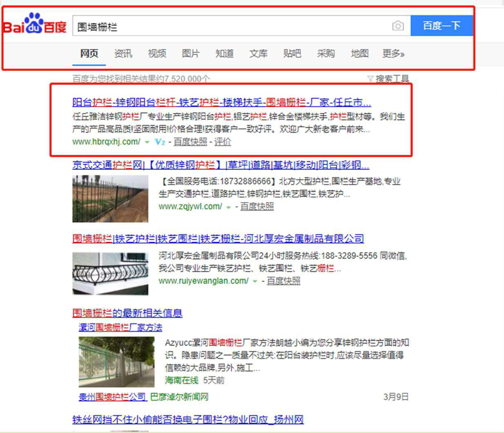Open news link 贵州围墙护栏公司
Screen dimensions: 504x433
pos(112,397)
